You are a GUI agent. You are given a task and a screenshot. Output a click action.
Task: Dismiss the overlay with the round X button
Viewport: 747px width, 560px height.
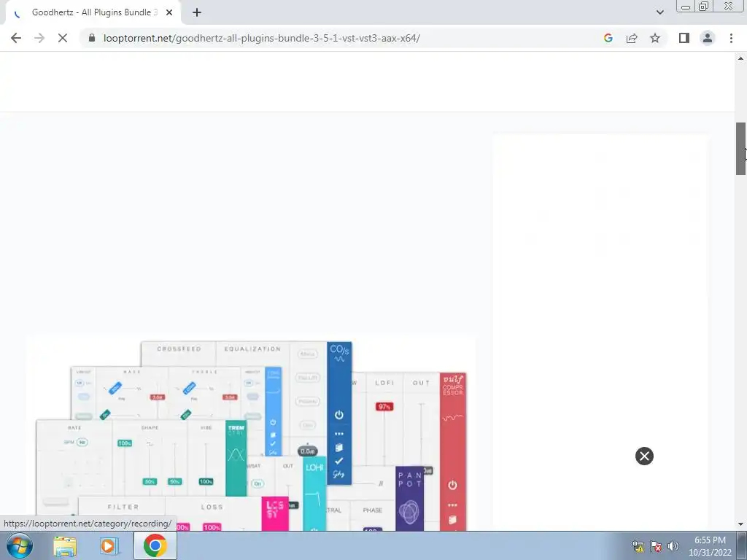644,456
